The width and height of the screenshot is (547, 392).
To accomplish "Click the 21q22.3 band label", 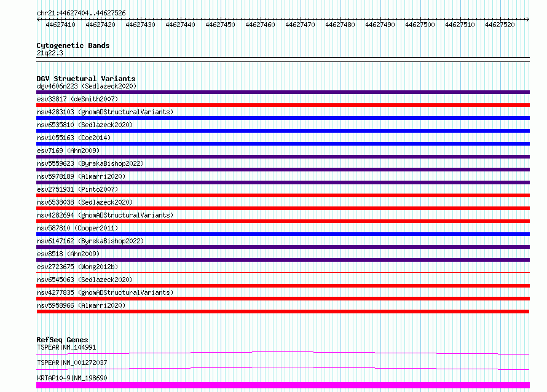I will tap(50, 53).
